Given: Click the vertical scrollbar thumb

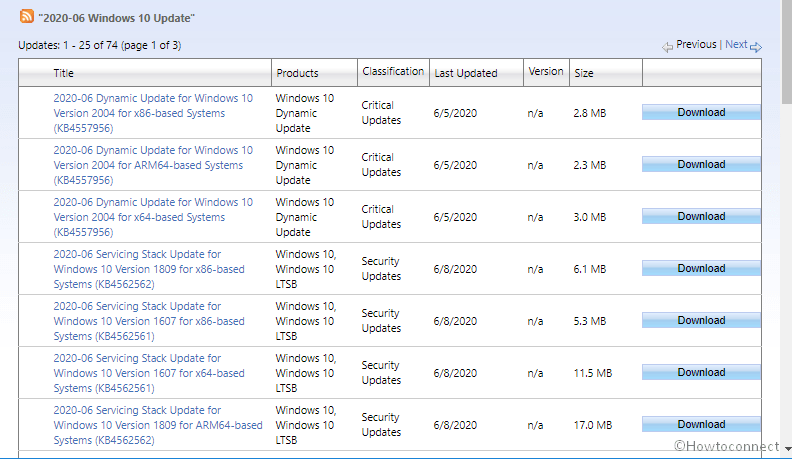Looking at the screenshot, I should pos(786,50).
